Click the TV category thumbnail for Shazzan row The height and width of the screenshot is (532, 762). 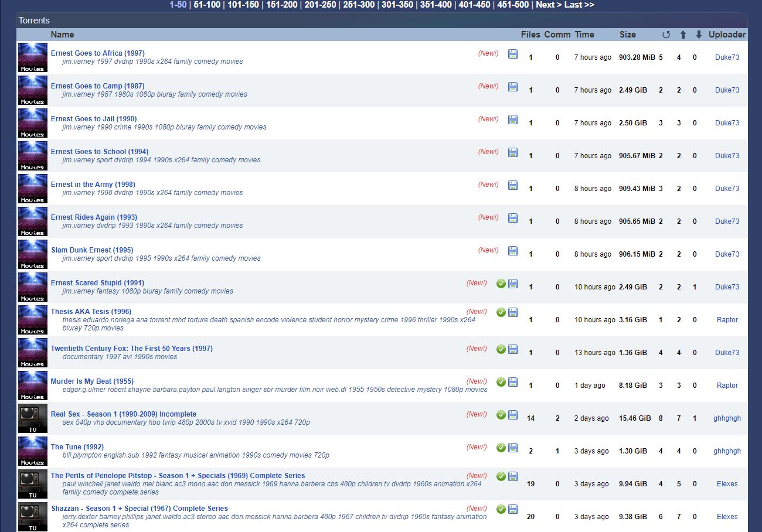point(33,517)
